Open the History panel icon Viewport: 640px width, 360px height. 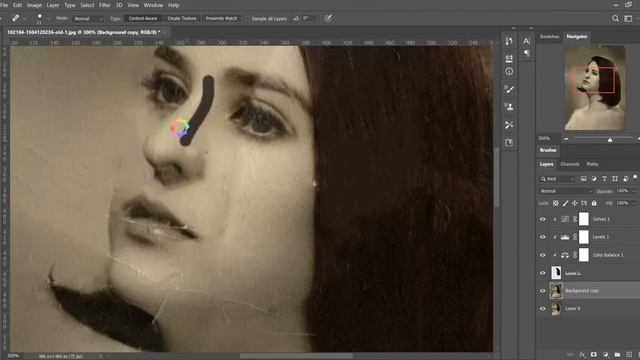[x=509, y=41]
